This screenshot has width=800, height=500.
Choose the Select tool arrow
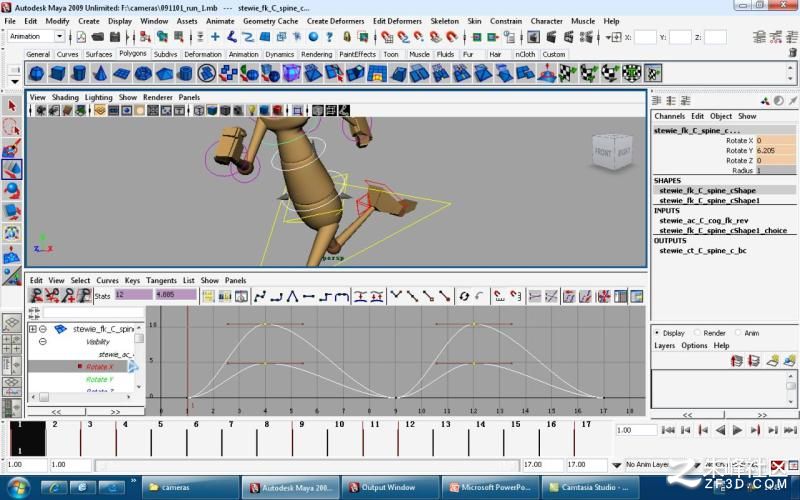click(12, 106)
